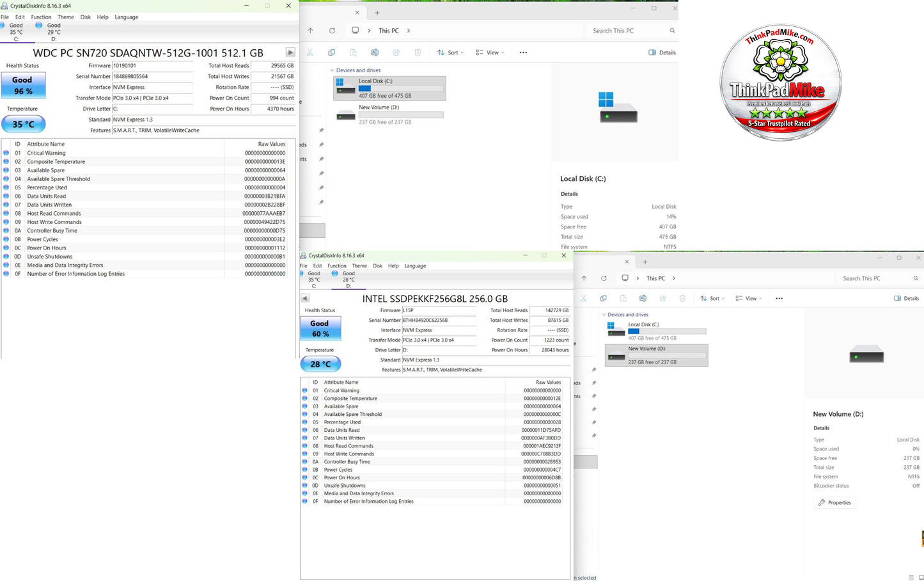Screen dimensions: 924x581
Task: Select New Volume (D:) in upper Explorer
Action: coord(389,115)
